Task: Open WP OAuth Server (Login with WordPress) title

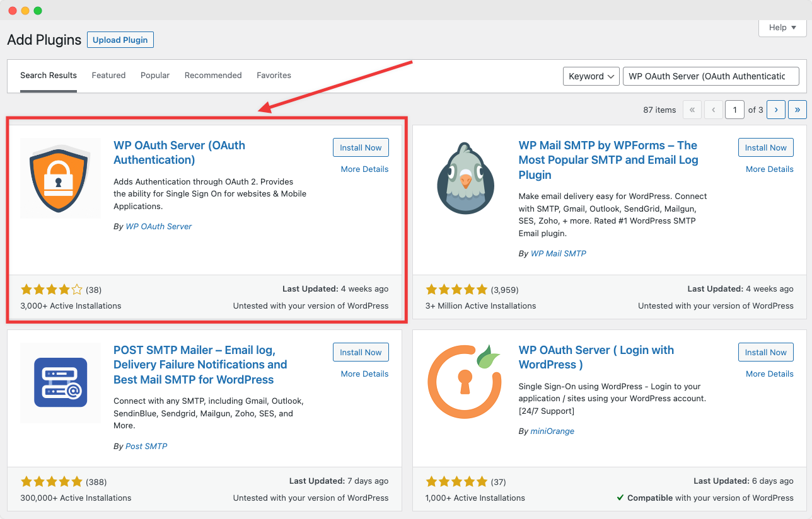Action: pos(596,357)
